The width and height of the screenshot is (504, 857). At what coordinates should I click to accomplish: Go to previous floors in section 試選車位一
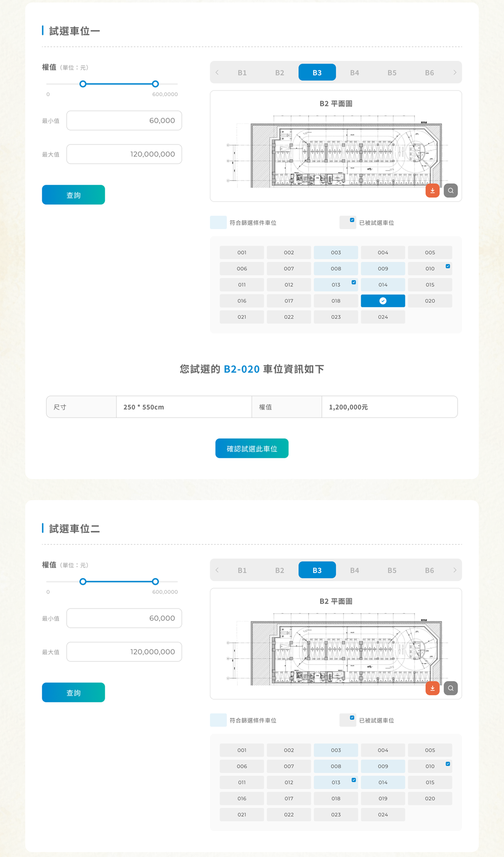217,72
